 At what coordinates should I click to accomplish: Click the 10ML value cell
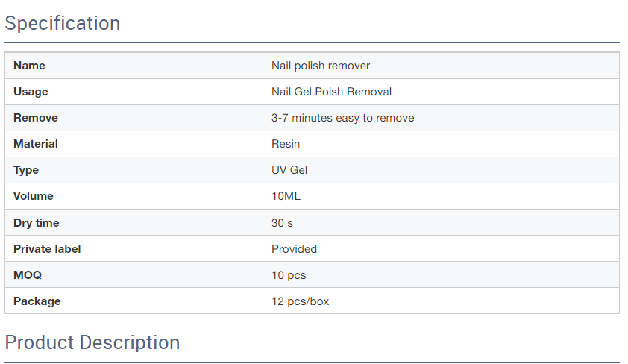click(441, 196)
